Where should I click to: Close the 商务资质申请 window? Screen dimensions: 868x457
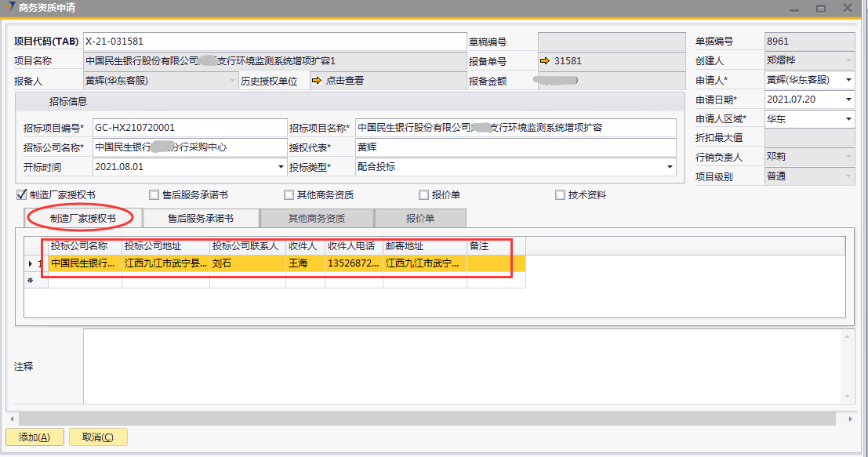848,8
